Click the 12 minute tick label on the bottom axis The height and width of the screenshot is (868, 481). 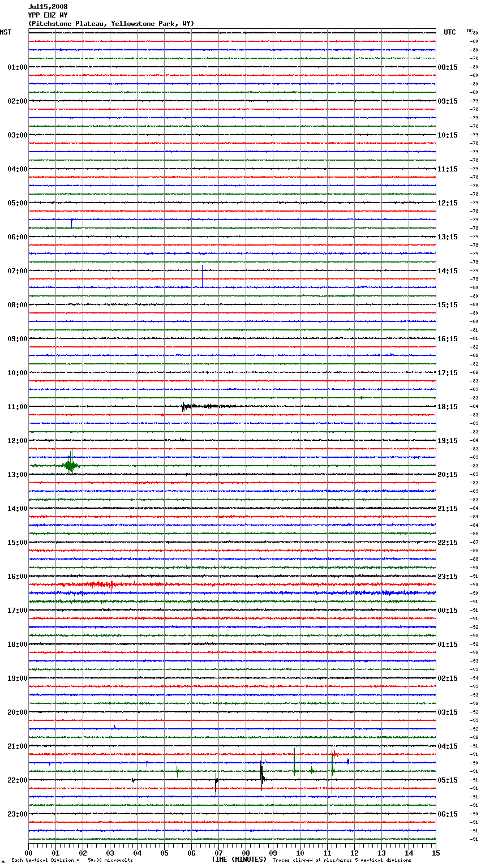click(x=354, y=853)
